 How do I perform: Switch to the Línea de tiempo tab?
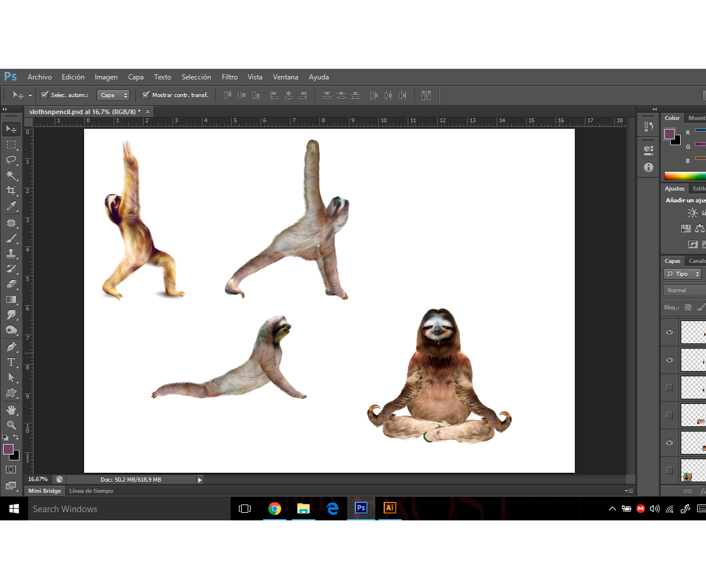tap(91, 491)
